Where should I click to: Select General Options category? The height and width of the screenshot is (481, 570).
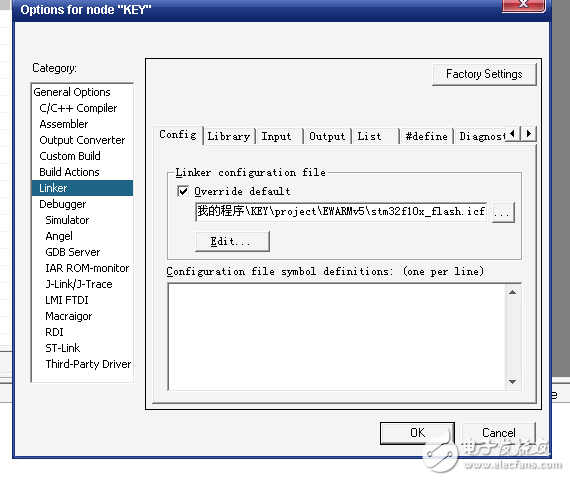click(x=72, y=92)
